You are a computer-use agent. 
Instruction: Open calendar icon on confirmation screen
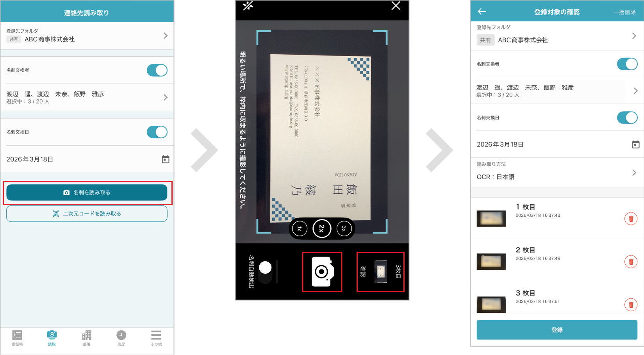tap(635, 144)
